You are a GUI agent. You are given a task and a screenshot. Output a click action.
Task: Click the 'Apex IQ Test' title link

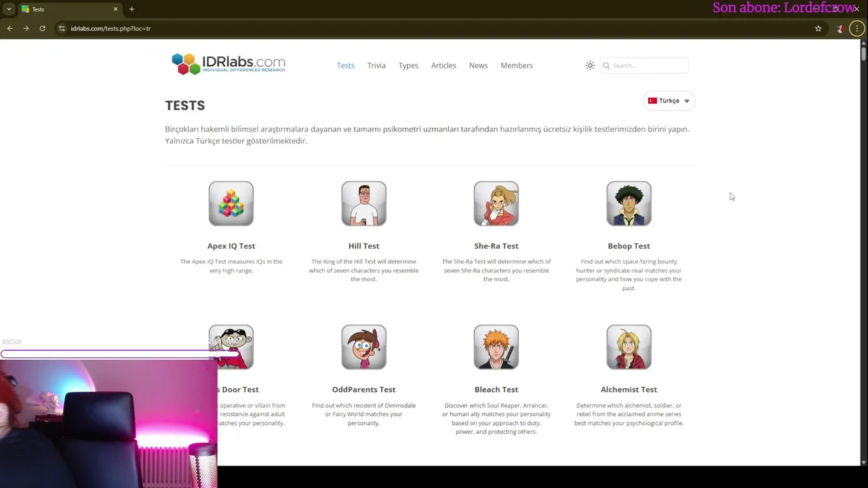click(231, 246)
